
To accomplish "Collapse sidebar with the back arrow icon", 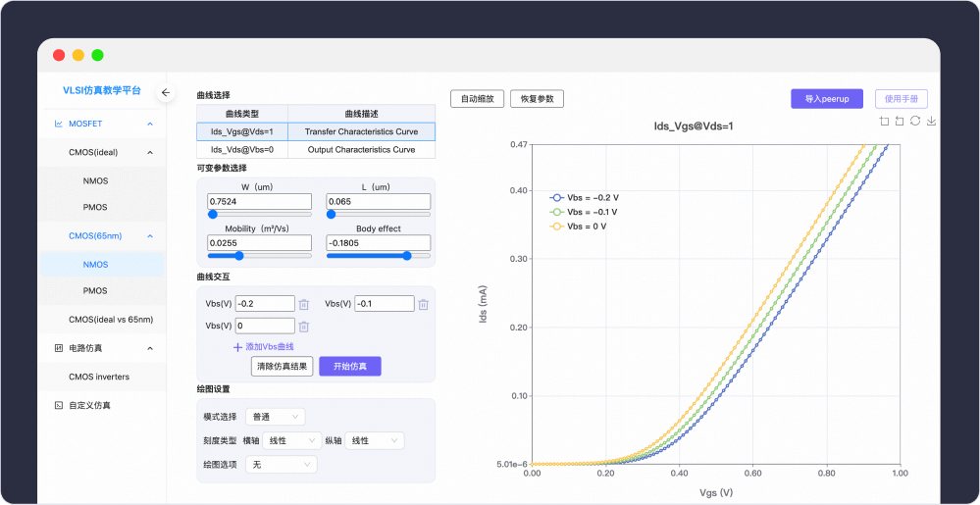I will pos(166,92).
